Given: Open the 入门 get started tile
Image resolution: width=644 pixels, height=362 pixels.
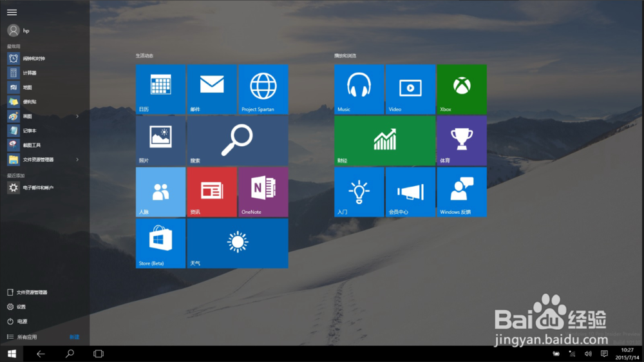Looking at the screenshot, I should pyautogui.click(x=359, y=192).
